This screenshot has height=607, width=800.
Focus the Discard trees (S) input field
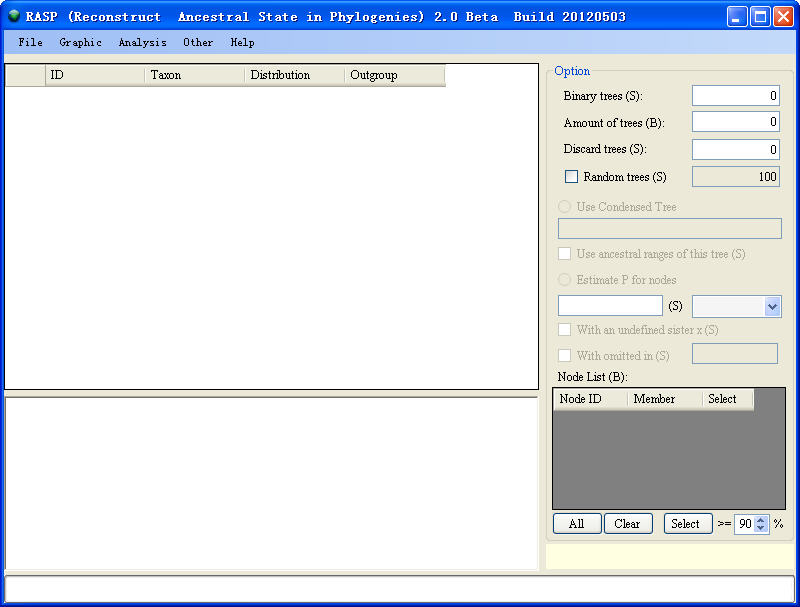click(x=736, y=149)
